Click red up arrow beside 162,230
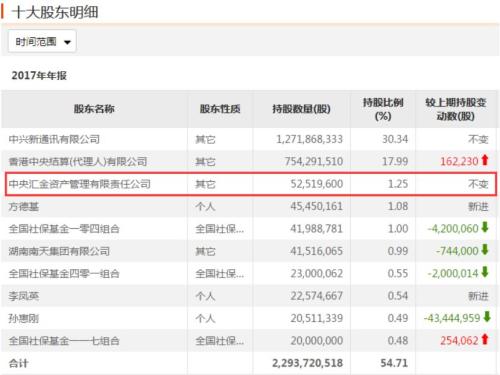 tap(485, 160)
